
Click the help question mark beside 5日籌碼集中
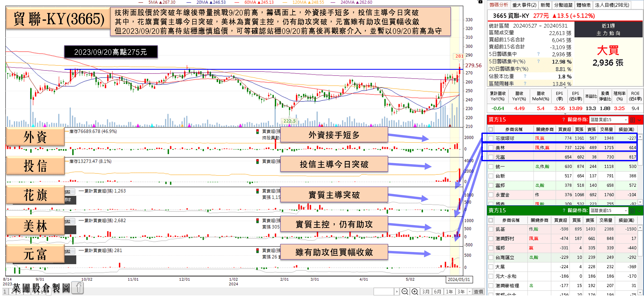pos(538,54)
